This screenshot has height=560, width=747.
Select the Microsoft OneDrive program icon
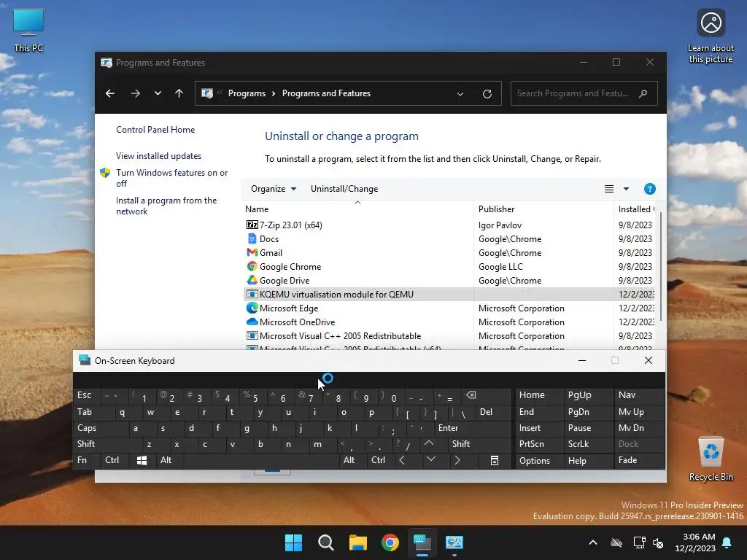pos(252,322)
